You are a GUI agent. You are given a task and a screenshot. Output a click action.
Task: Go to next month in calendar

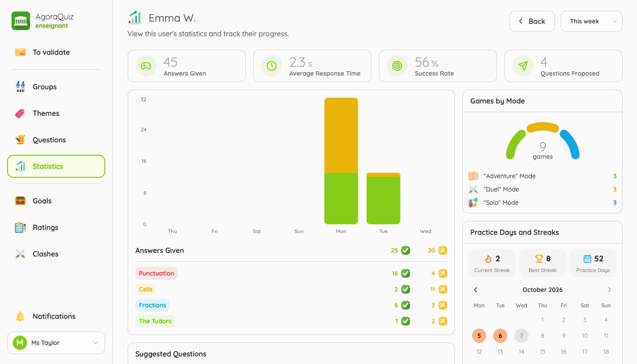pyautogui.click(x=609, y=290)
